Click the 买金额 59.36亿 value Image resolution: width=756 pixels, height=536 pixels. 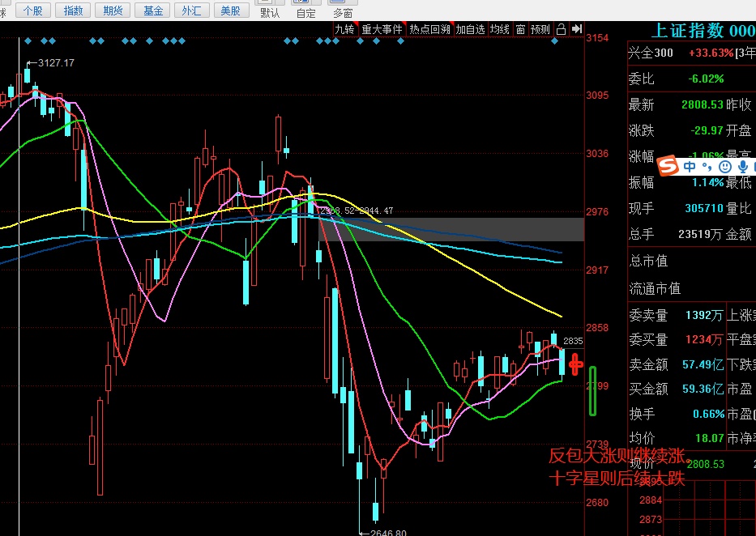[703, 389]
